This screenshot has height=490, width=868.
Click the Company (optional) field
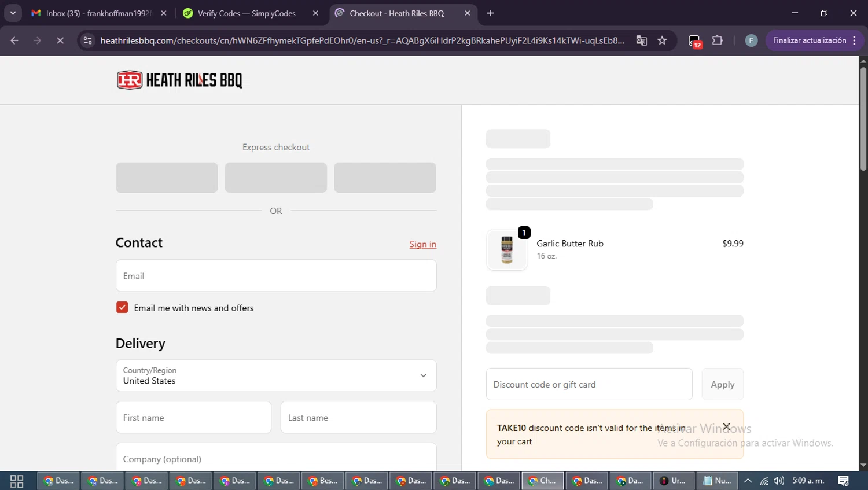pos(276,458)
